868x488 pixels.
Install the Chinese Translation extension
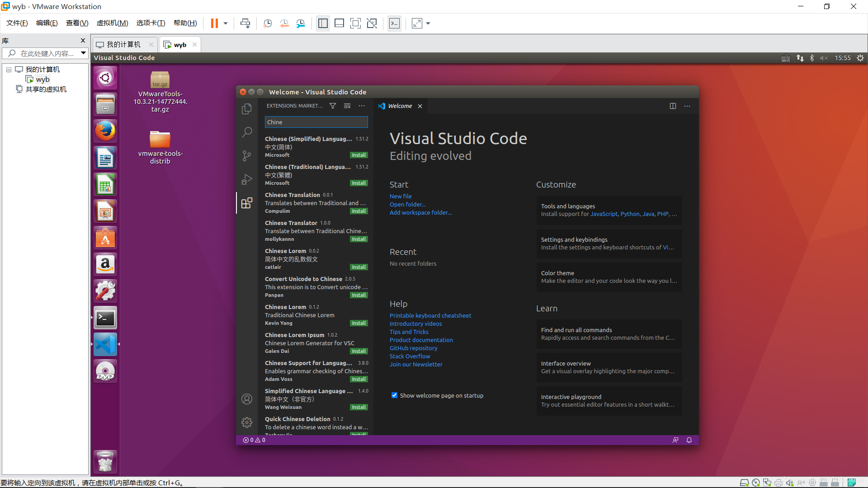(359, 211)
